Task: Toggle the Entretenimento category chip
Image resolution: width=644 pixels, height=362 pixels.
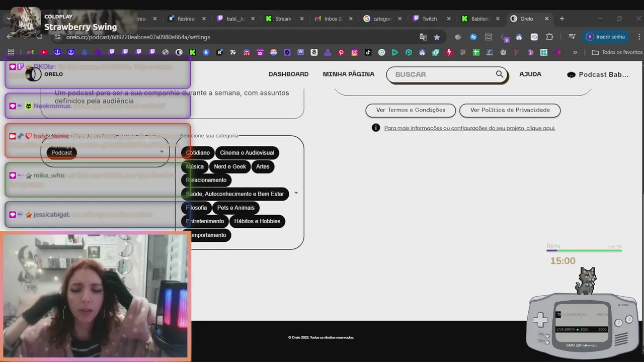Action: [205, 221]
